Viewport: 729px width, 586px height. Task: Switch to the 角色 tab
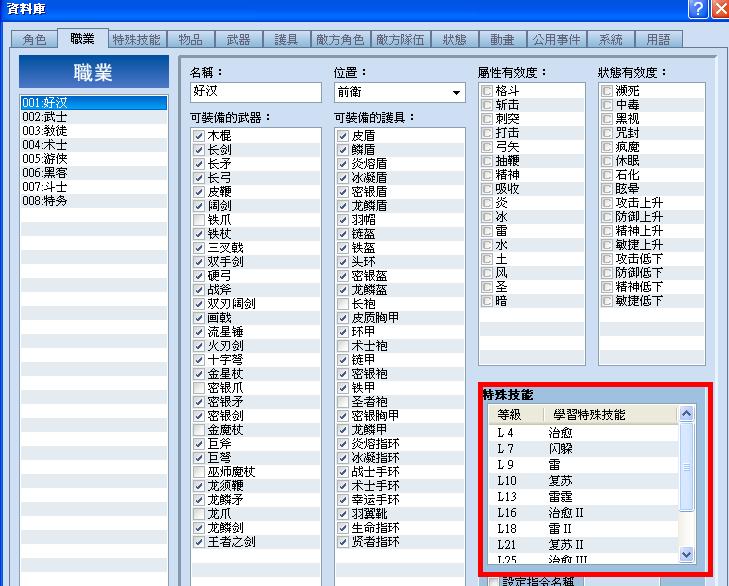coord(34,39)
